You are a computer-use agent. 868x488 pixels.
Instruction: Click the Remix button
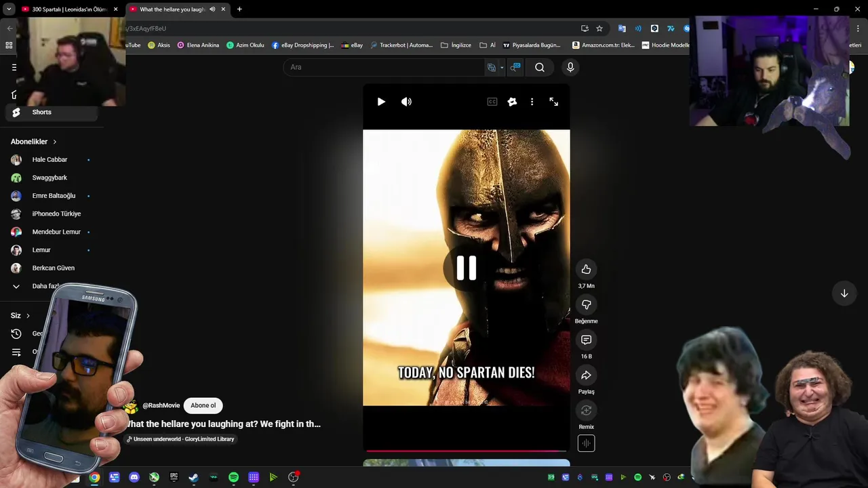586,410
